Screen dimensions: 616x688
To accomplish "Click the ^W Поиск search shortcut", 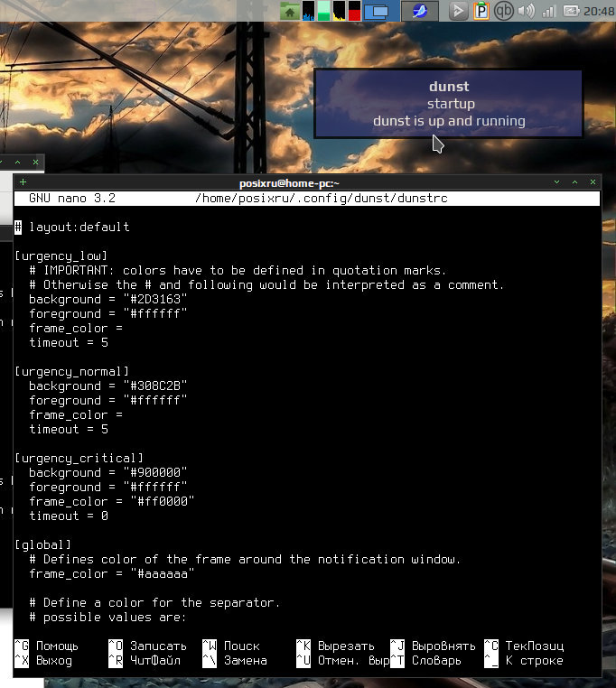I will [231, 646].
